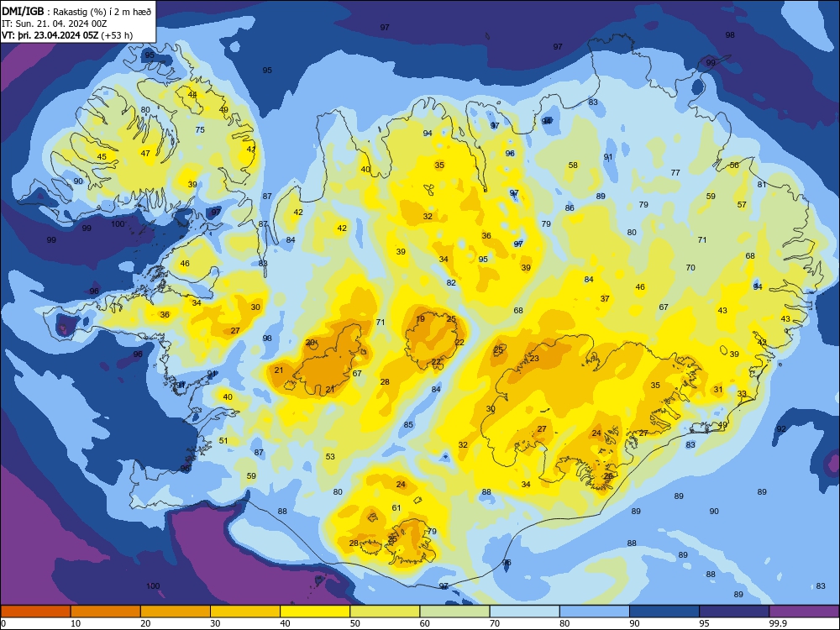Select the map value 56
Screen dimensions: 840x630
[x=734, y=165]
